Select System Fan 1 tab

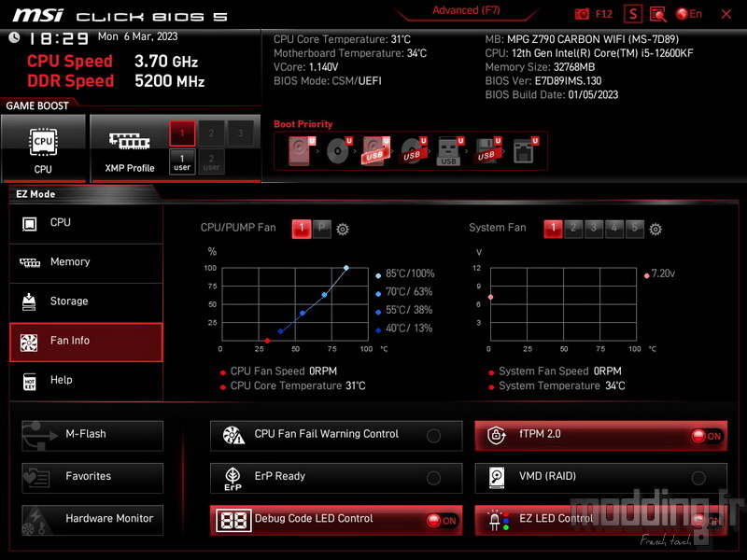[553, 229]
